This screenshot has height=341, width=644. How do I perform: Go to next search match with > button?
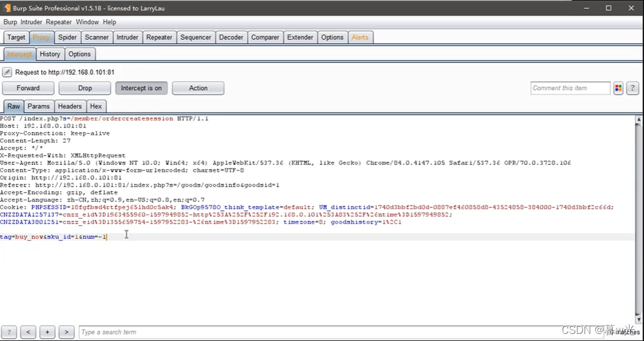pyautogui.click(x=67, y=332)
